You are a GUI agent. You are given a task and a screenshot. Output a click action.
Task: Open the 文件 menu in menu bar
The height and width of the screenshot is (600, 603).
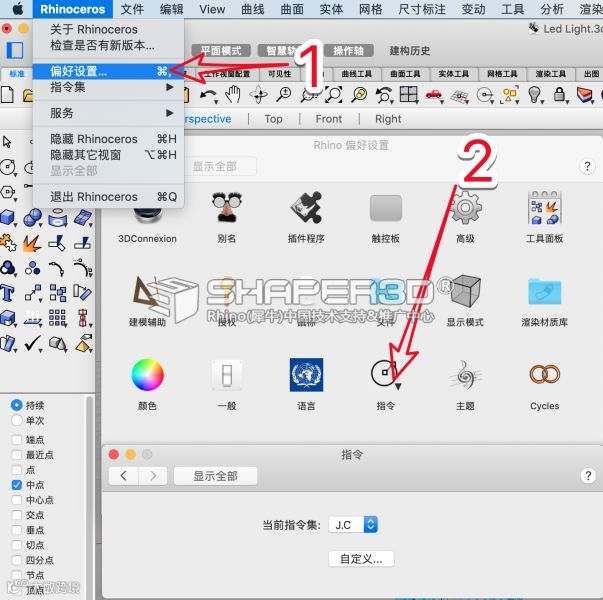pyautogui.click(x=132, y=9)
